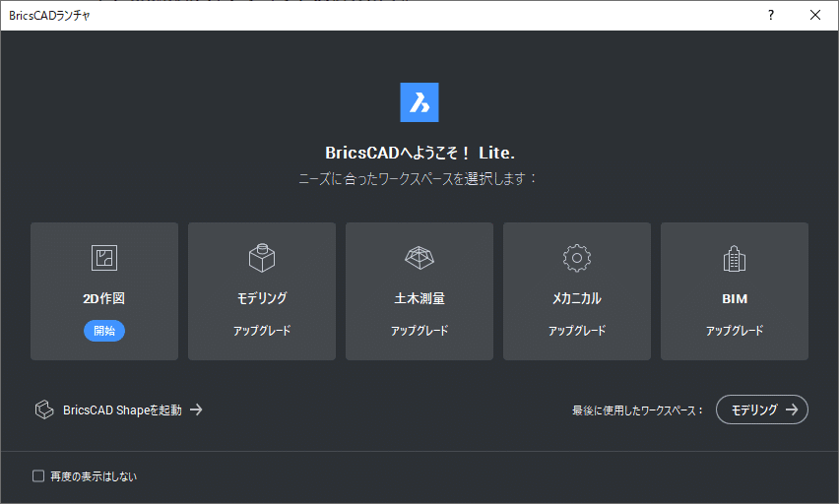Viewport: 839px width, 504px height.
Task: Select the BIM card title
Action: click(735, 299)
